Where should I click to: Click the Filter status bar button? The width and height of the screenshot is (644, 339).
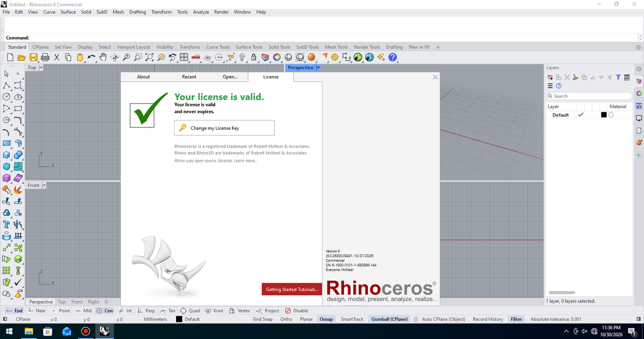coord(516,319)
